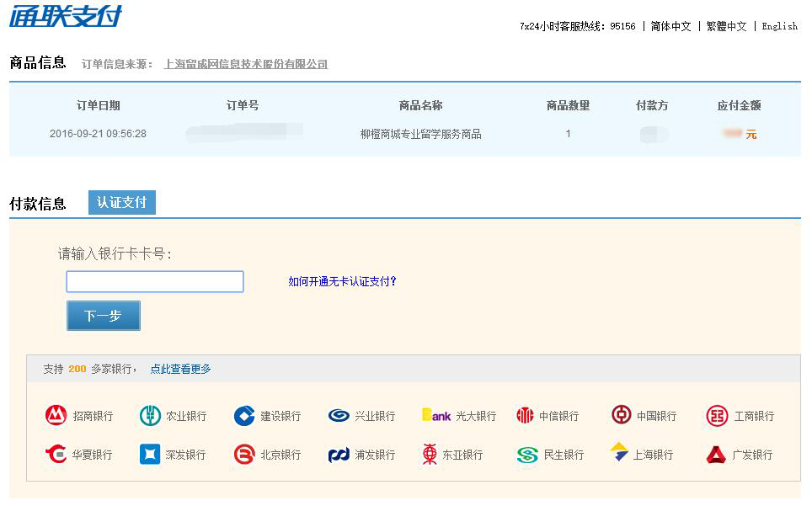Screen dimensions: 812x506
Task: Select the 农业银行 logo icon
Action: (150, 415)
